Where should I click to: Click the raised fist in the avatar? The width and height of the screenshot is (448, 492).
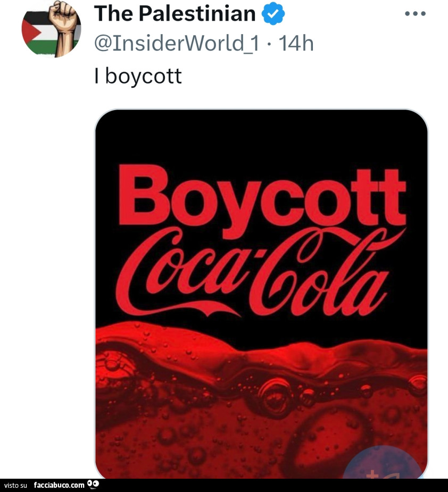point(65,28)
